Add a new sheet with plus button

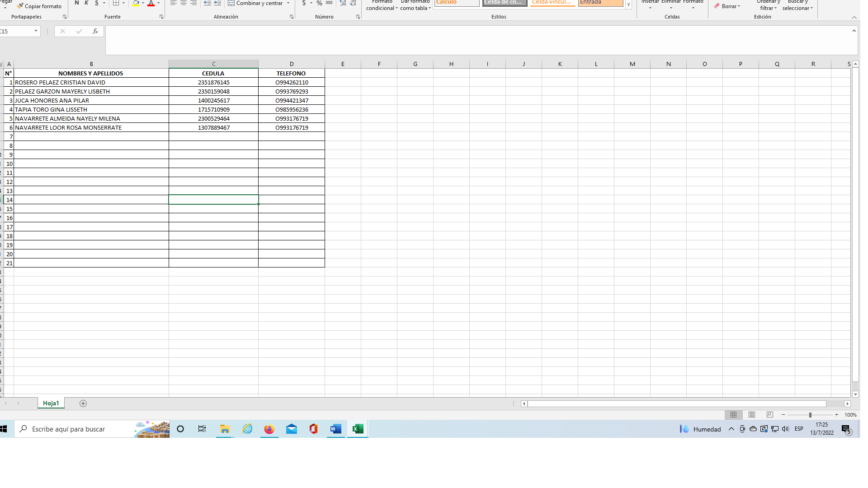point(83,404)
